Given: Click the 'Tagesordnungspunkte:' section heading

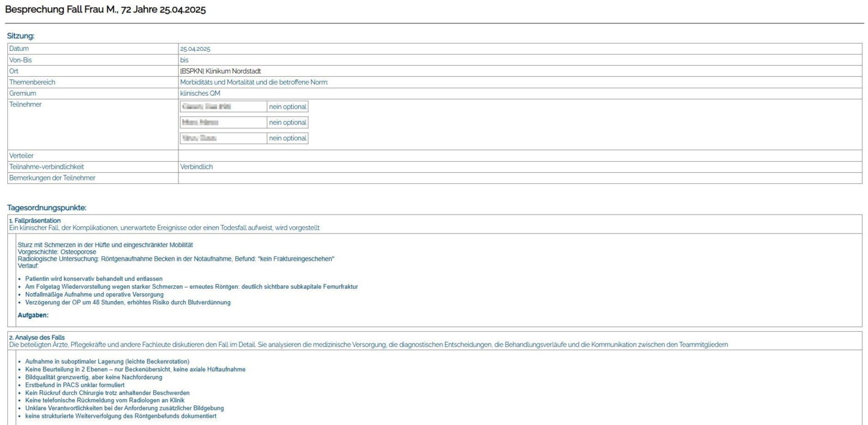Looking at the screenshot, I should (47, 208).
